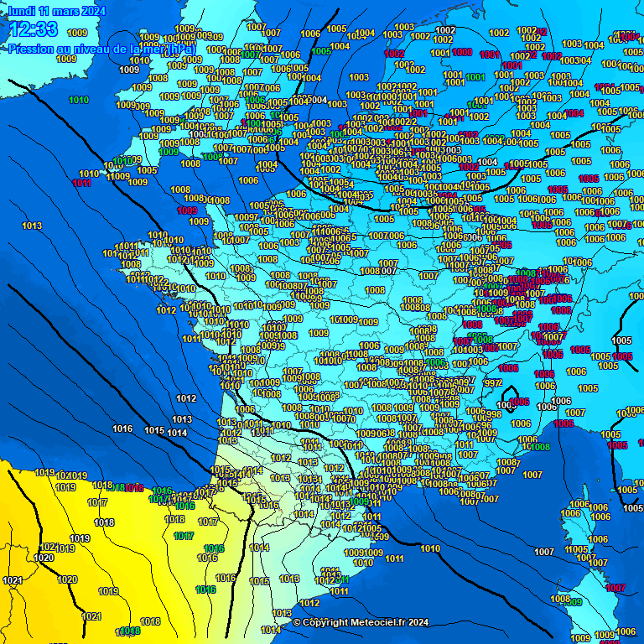This screenshot has height=644, width=644.
Task: Click the 1010 reading over the southern sea
Action: click(x=430, y=548)
